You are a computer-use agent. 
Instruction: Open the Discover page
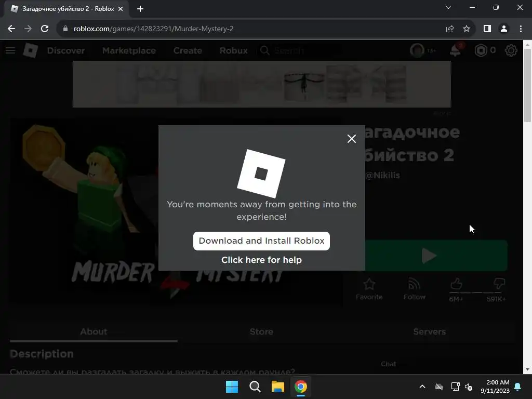[66, 50]
